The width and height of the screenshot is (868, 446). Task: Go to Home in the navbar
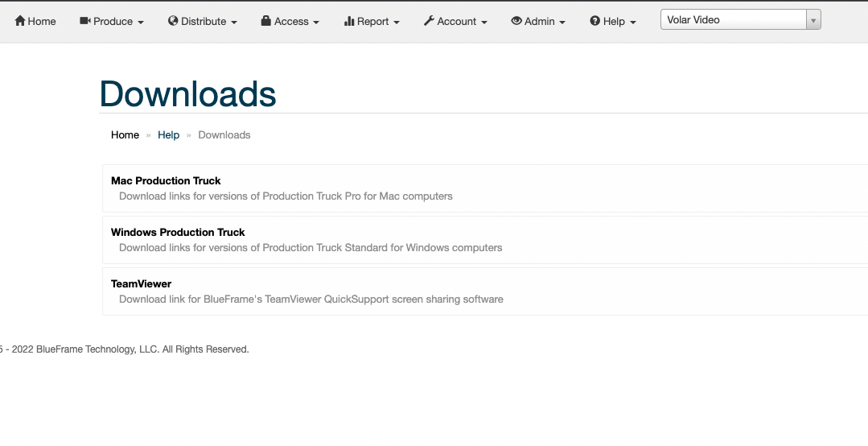(42, 22)
